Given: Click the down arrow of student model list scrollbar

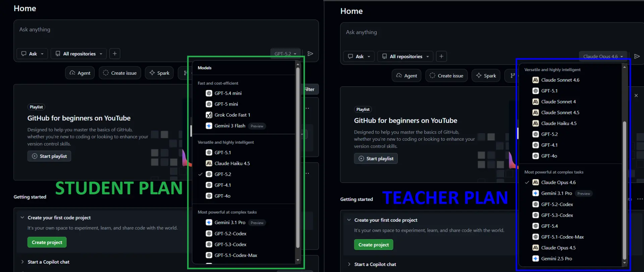Looking at the screenshot, I should click(x=298, y=260).
